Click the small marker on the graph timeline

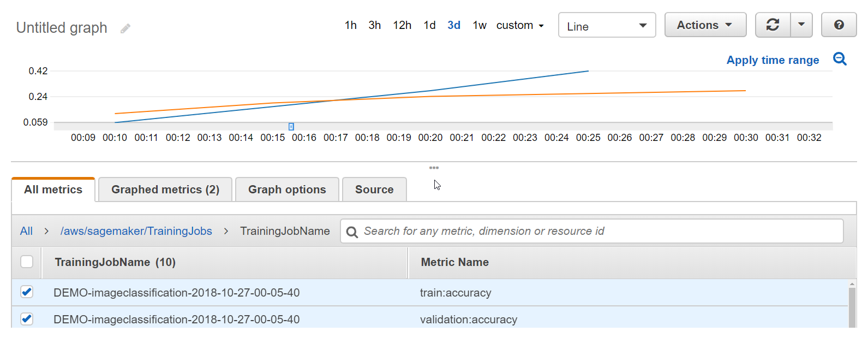click(291, 127)
